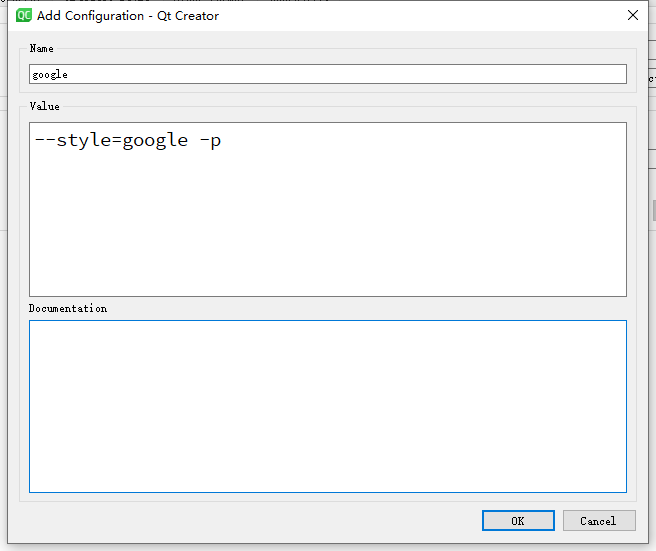
Task: Click the 'Qt Creator' text in the title
Action: pos(188,16)
